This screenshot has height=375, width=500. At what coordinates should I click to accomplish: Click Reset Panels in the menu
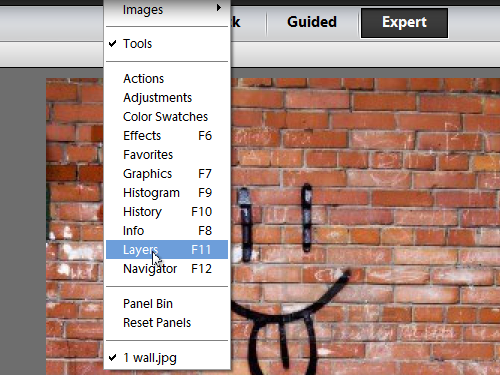[x=167, y=323]
